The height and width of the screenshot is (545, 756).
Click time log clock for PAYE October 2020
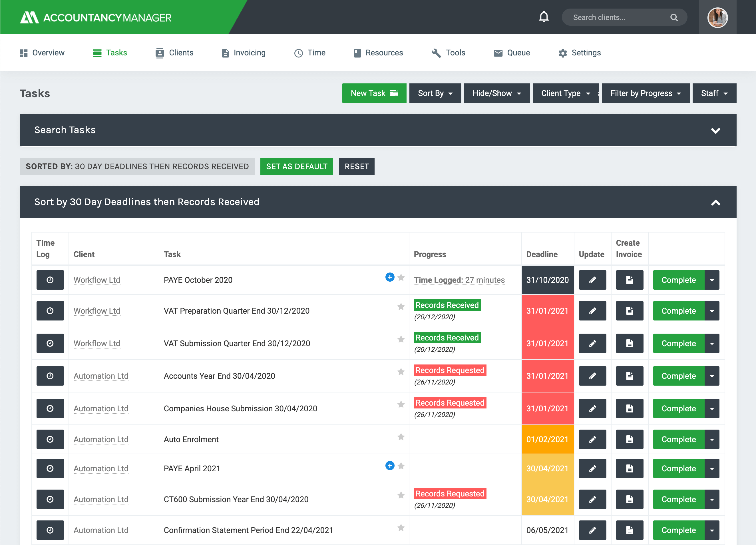(50, 280)
